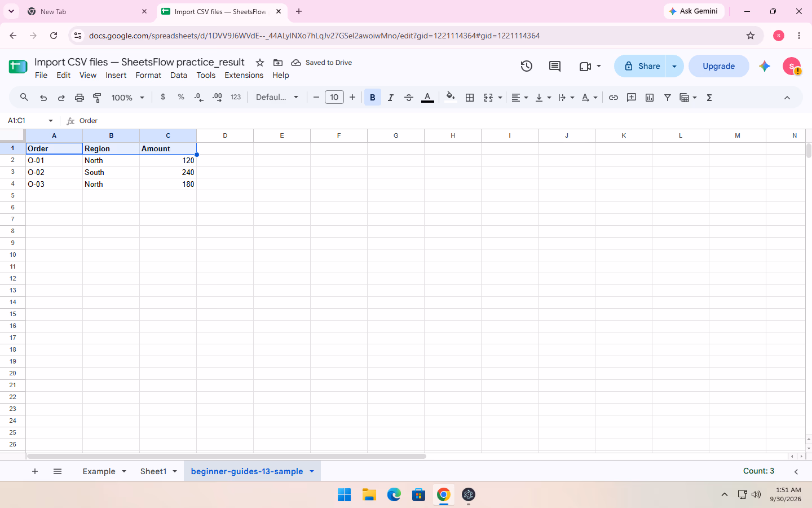
Task: Open the text color picker
Action: tap(428, 98)
